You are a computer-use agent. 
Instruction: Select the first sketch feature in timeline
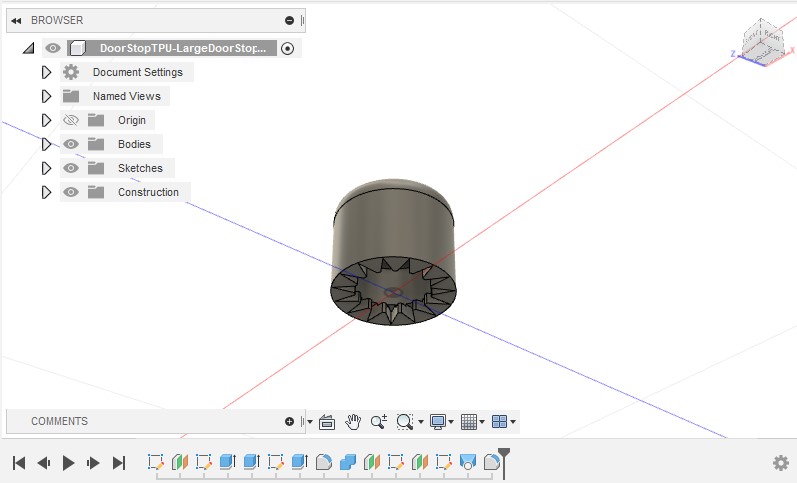pyautogui.click(x=156, y=462)
